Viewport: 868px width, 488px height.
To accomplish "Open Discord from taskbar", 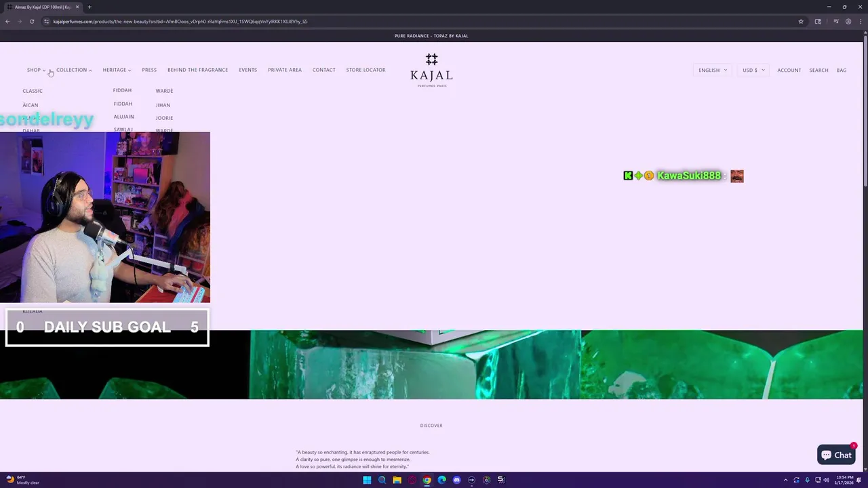I will click(456, 480).
